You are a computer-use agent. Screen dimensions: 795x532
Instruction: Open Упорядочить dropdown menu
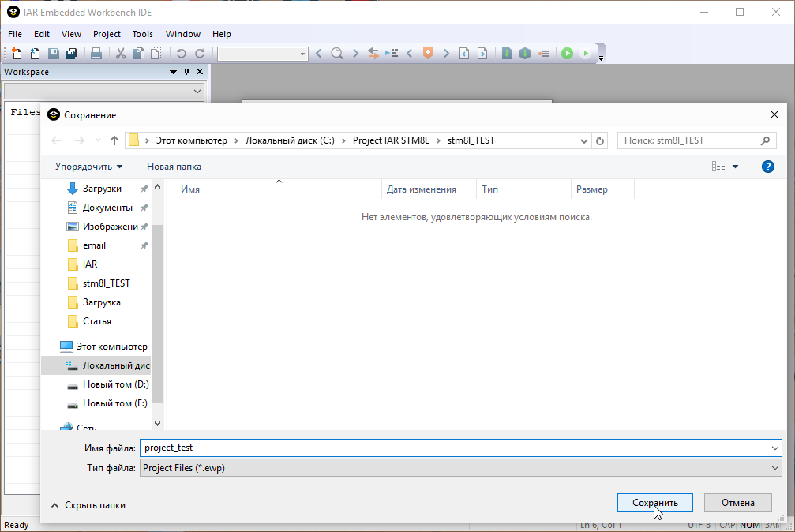[88, 167]
